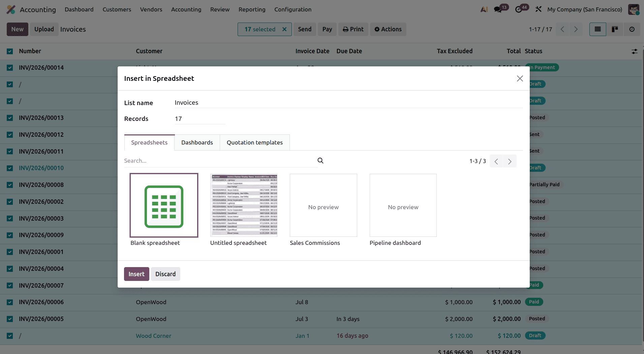644x354 pixels.
Task: Toggle the select-all checkbox in header
Action: pos(10,51)
